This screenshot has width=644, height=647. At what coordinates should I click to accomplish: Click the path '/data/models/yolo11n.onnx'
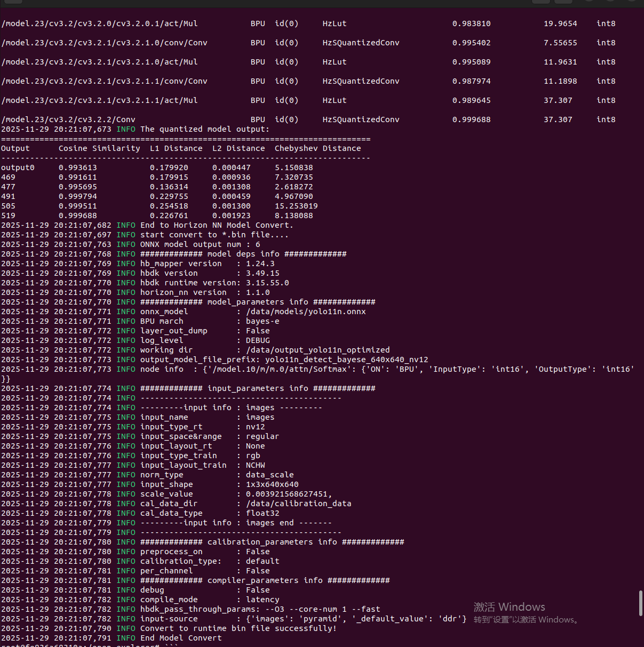[x=306, y=311]
